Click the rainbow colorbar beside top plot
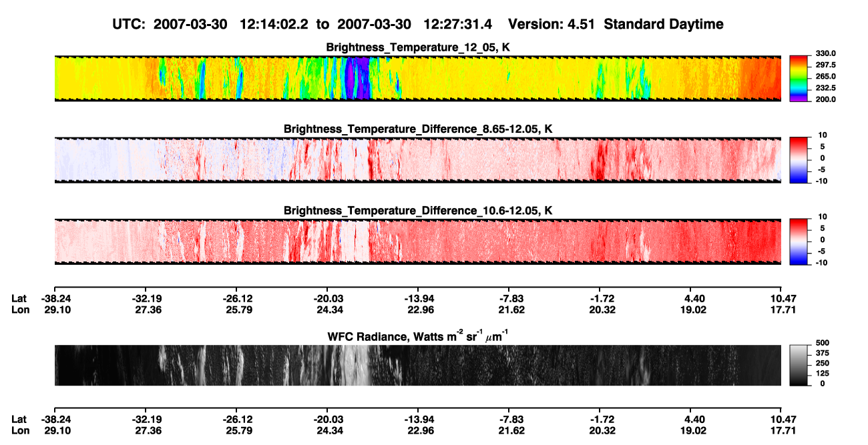Viewport: 868px width, 445px height. click(x=799, y=76)
